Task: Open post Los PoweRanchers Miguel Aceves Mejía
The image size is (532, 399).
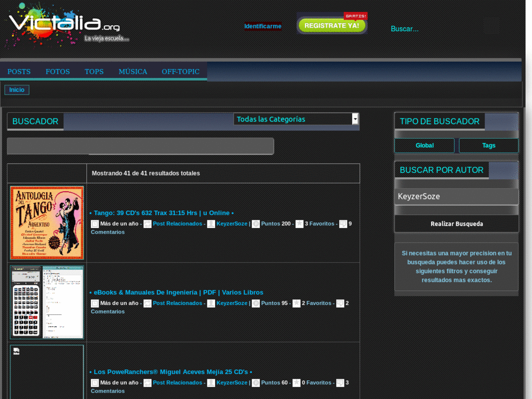Action: pyautogui.click(x=171, y=372)
